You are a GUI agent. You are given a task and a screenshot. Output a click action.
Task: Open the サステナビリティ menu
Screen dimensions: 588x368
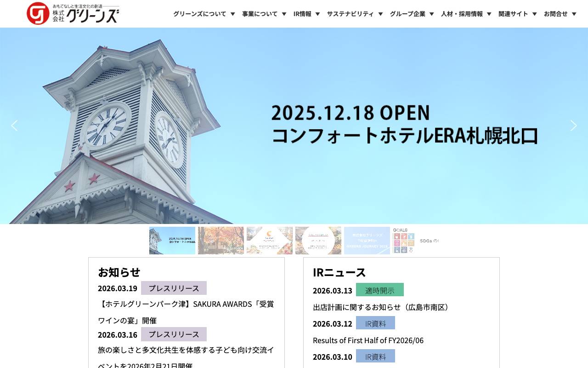coord(354,14)
